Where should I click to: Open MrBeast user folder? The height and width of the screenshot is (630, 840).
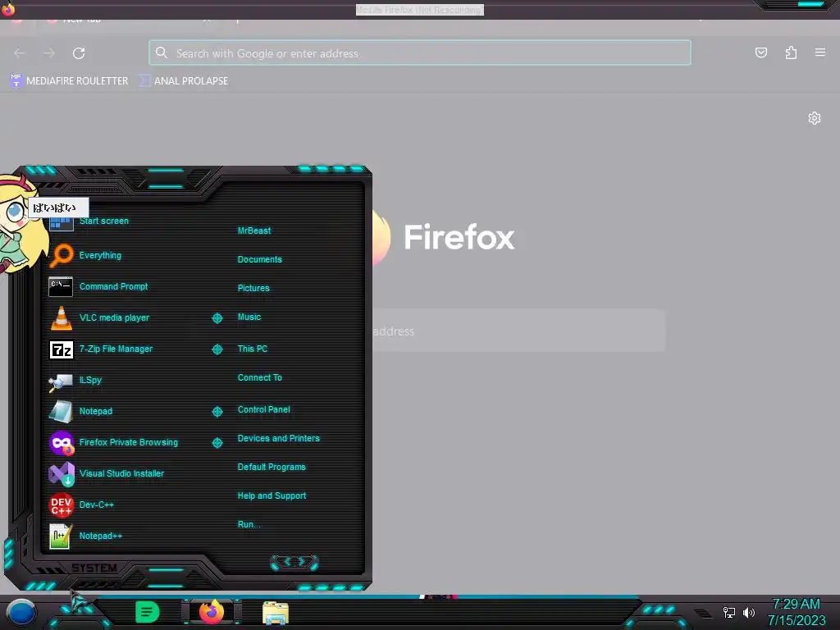254,231
